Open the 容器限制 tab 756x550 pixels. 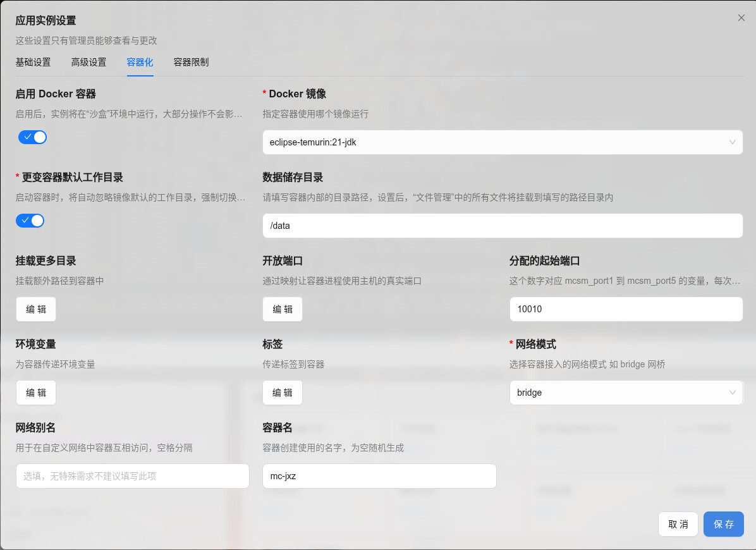point(191,62)
